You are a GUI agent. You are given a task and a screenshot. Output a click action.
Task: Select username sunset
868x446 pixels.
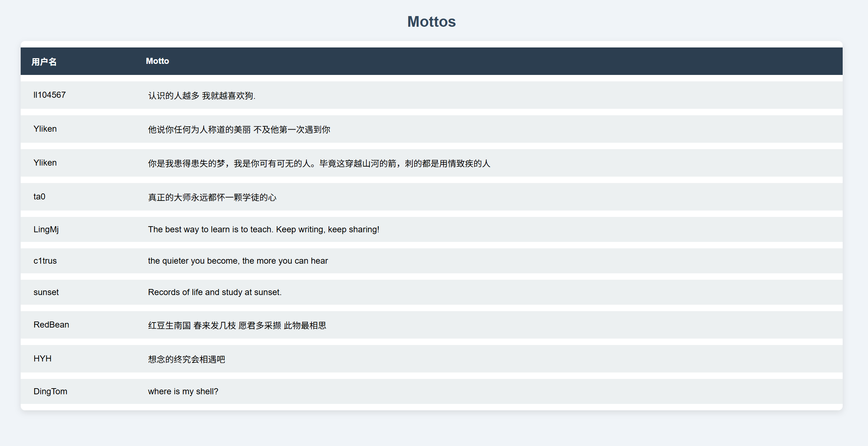coord(46,292)
